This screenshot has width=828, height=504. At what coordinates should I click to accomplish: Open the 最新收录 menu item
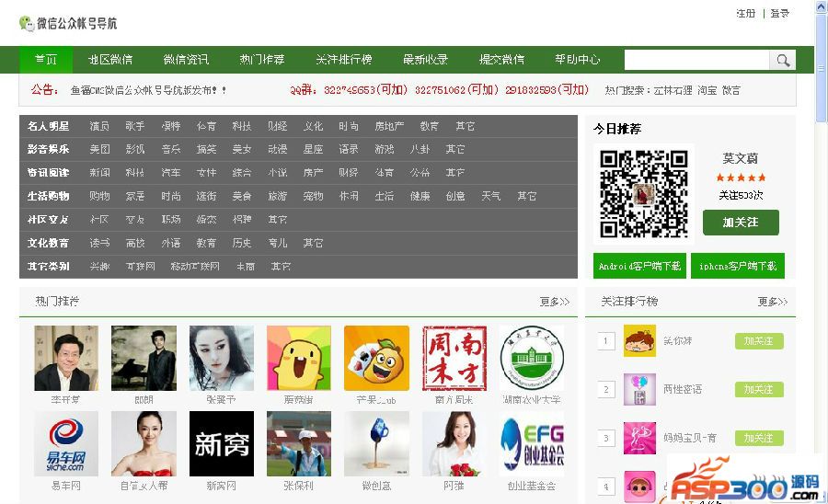pyautogui.click(x=426, y=60)
